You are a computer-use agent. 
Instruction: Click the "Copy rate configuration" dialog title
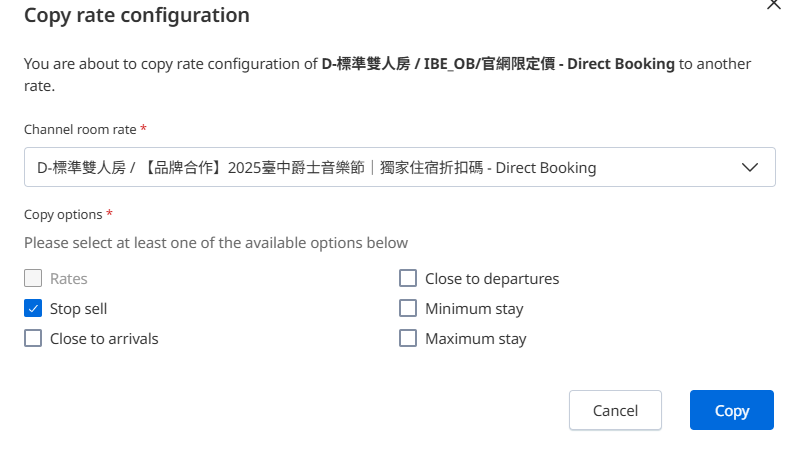pyautogui.click(x=136, y=16)
